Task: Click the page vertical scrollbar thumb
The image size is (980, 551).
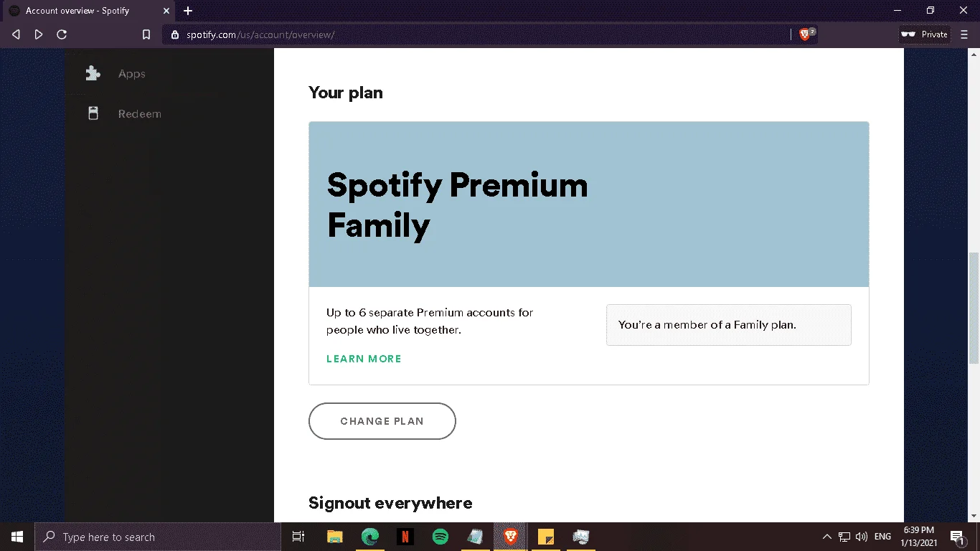Action: [x=974, y=309]
